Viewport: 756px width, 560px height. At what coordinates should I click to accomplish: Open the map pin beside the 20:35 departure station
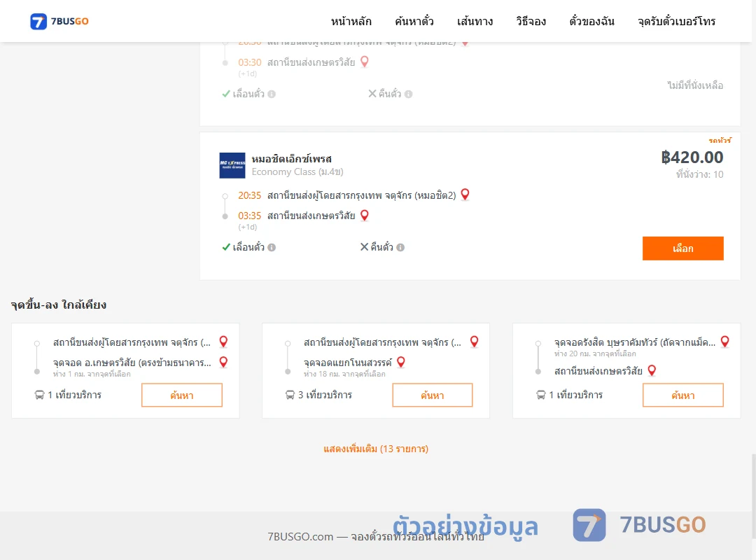coord(465,195)
